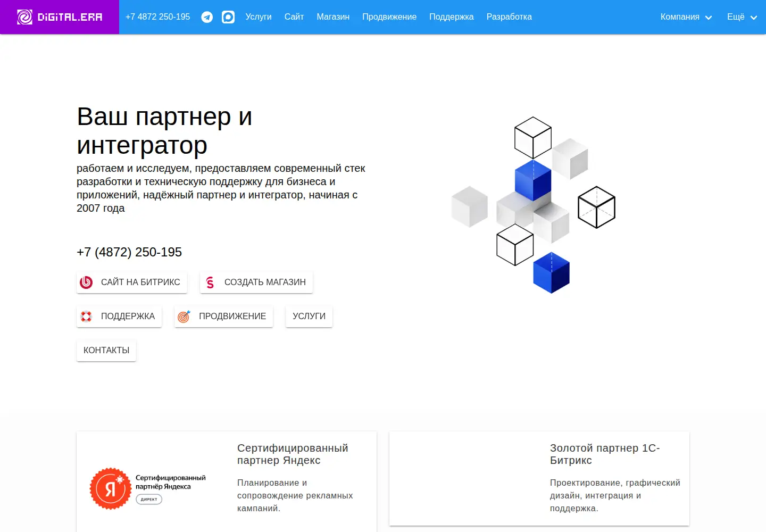Click the Digital.Era logo
Screen dimensions: 766x532
[x=60, y=17]
